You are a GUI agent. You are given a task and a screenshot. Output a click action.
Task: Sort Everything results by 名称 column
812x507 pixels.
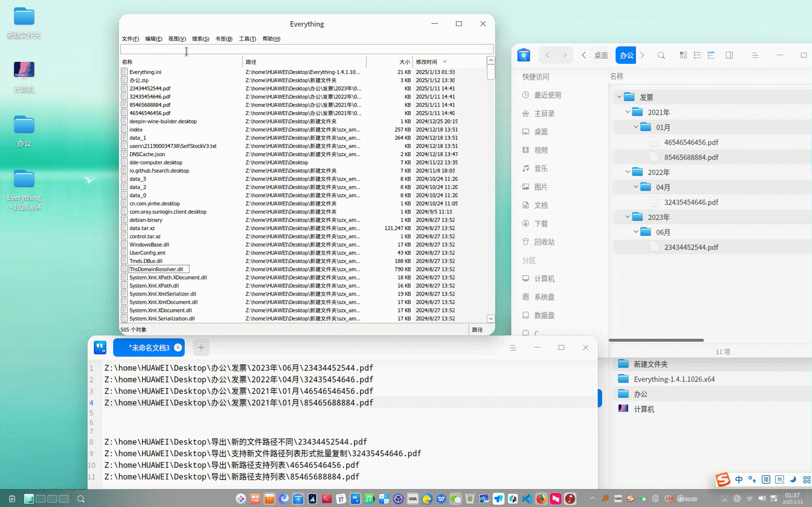point(181,62)
